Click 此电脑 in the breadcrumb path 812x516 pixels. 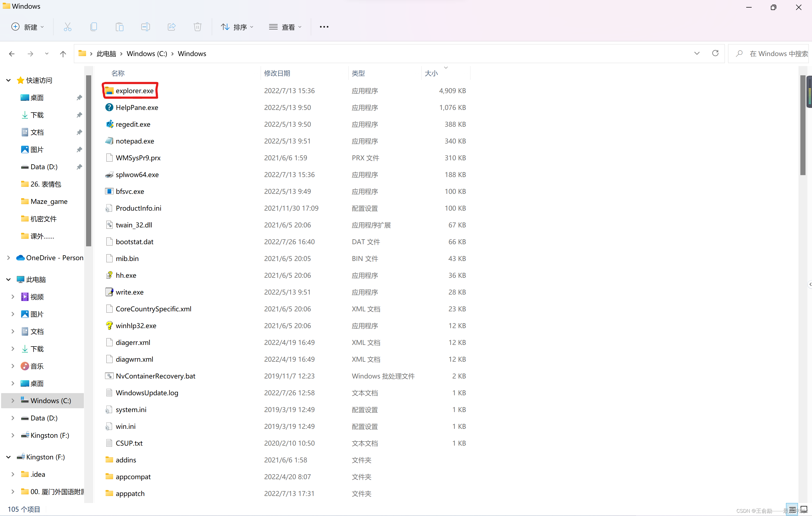106,54
